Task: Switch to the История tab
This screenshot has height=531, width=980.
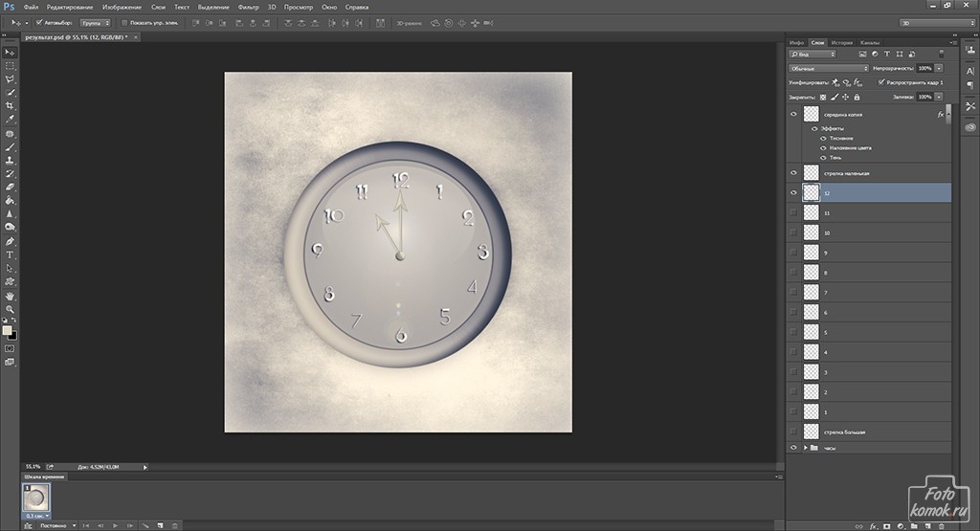Action: point(841,43)
